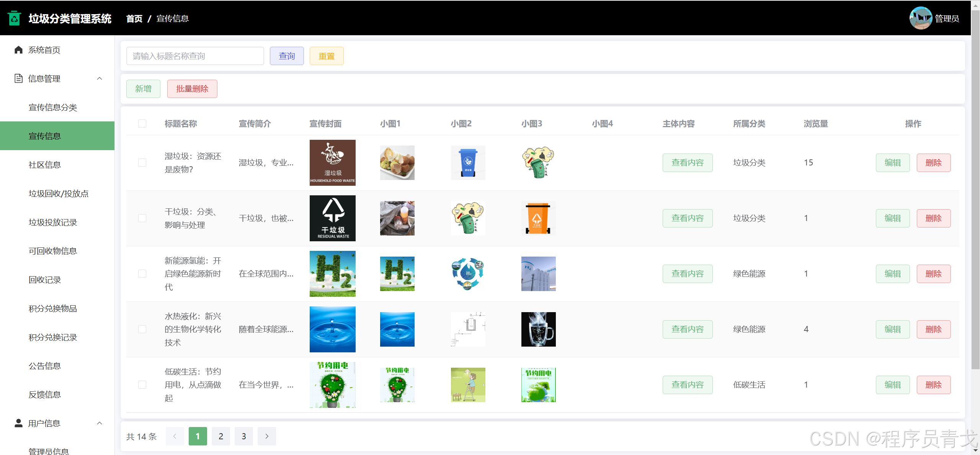Collapse the 用户信息 menu chevron
Screen dimensions: 980x455
(100, 423)
